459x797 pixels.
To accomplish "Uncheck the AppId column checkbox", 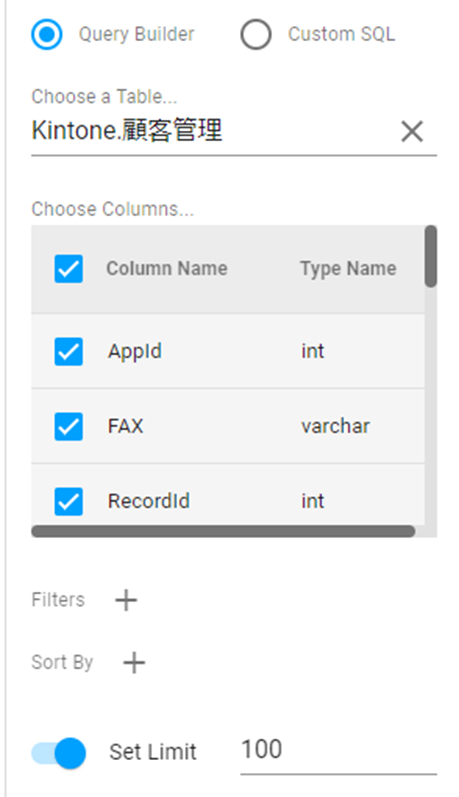I will (x=69, y=351).
